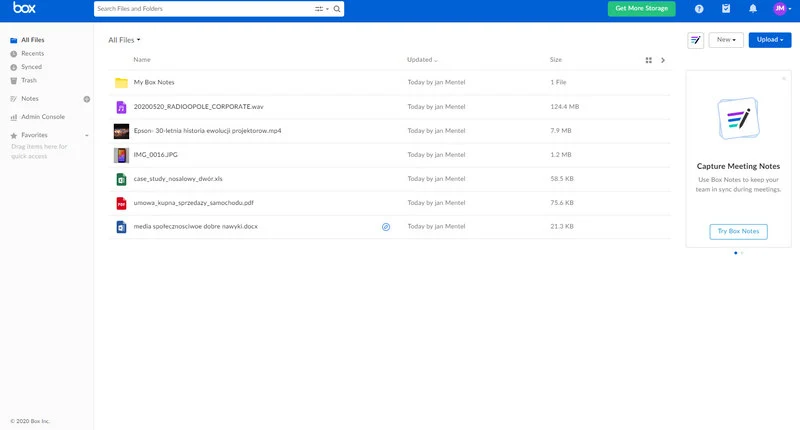Open Trash in the sidebar
This screenshot has width=800, height=430.
(29, 79)
